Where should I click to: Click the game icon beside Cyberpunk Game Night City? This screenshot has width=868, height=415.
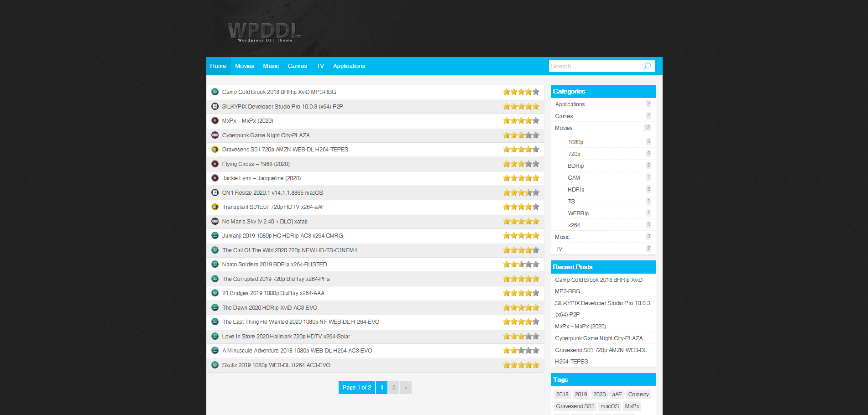coord(215,135)
